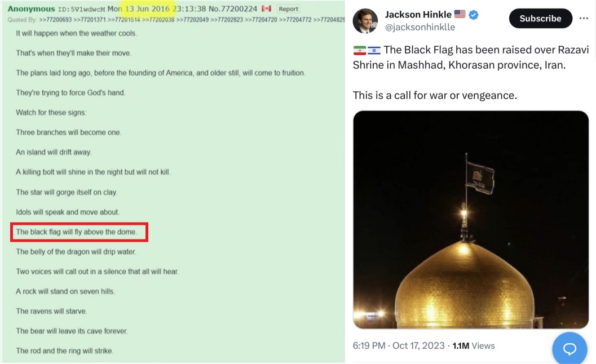The image size is (596, 364).
Task: Click the Canadian flag icon on post
Action: (267, 9)
